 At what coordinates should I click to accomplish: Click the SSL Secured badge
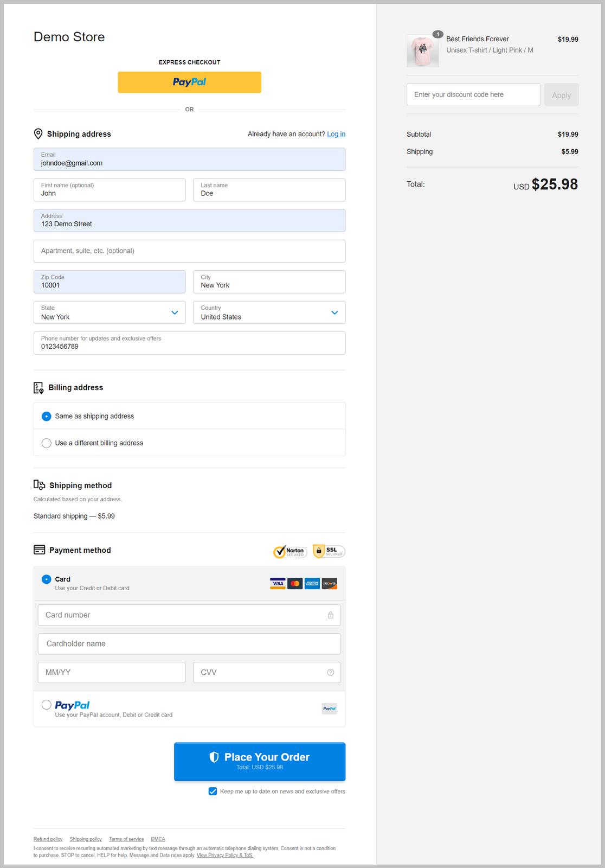329,551
